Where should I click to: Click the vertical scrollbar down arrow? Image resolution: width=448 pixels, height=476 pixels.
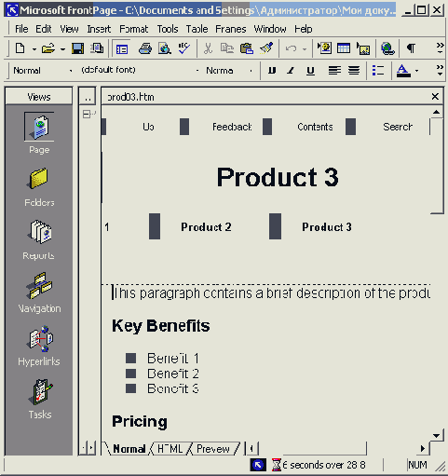(436, 436)
